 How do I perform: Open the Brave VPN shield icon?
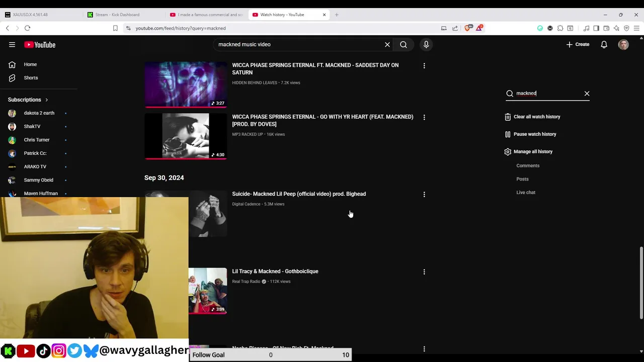(x=626, y=28)
